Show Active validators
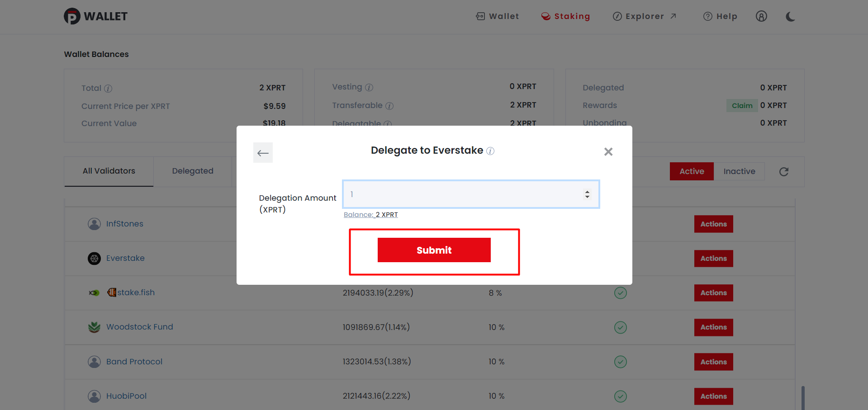The image size is (868, 410). click(x=692, y=171)
